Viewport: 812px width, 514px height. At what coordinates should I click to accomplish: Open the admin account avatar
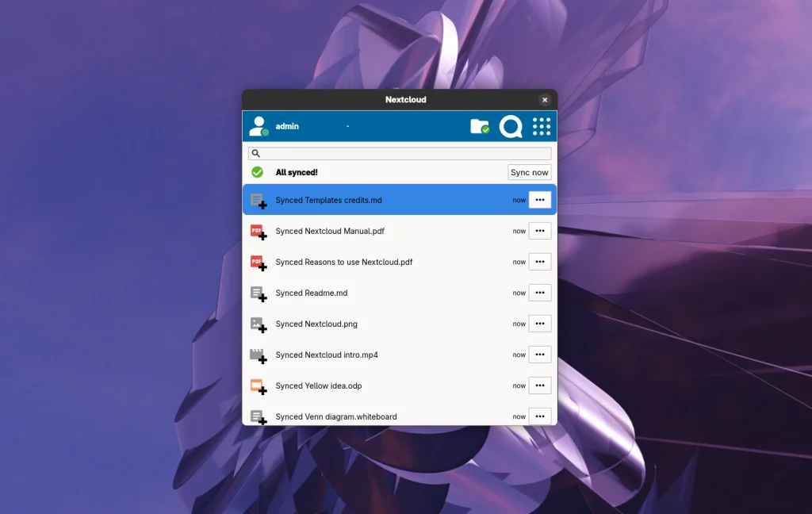(258, 125)
